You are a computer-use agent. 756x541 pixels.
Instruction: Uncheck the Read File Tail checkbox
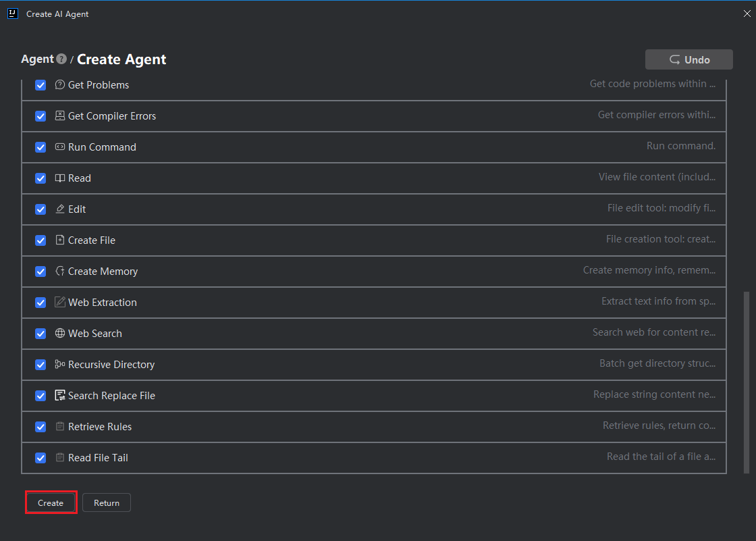click(40, 458)
